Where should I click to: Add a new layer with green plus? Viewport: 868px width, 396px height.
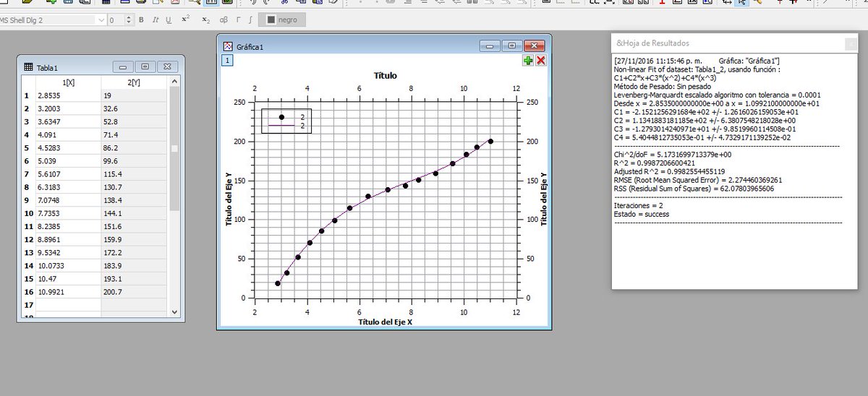pyautogui.click(x=528, y=61)
